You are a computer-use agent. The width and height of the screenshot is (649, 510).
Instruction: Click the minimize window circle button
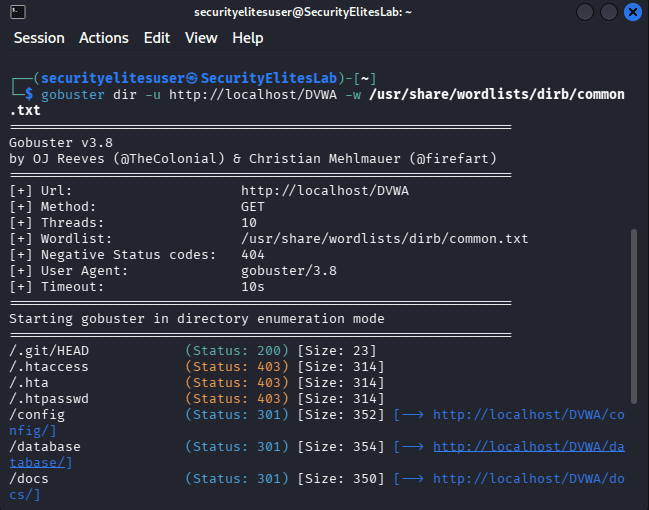pyautogui.click(x=585, y=12)
